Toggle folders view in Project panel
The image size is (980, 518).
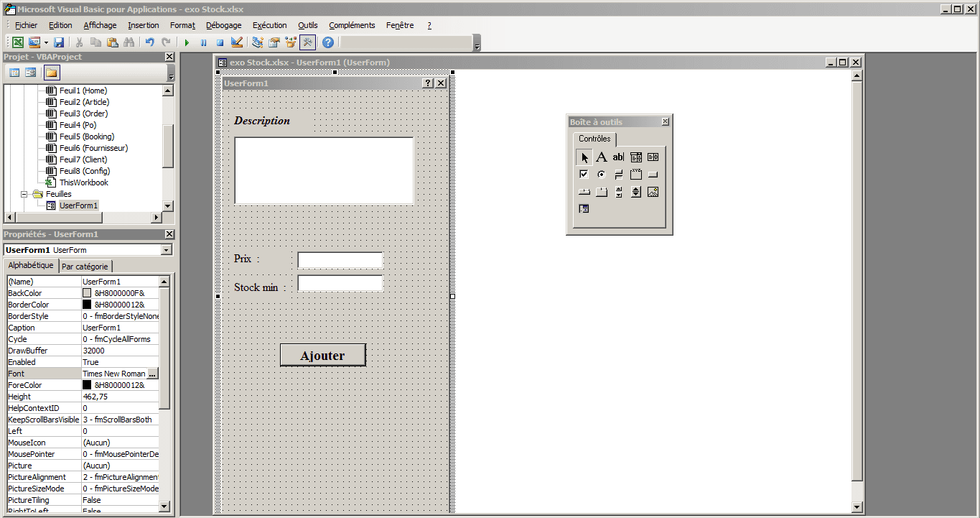51,73
